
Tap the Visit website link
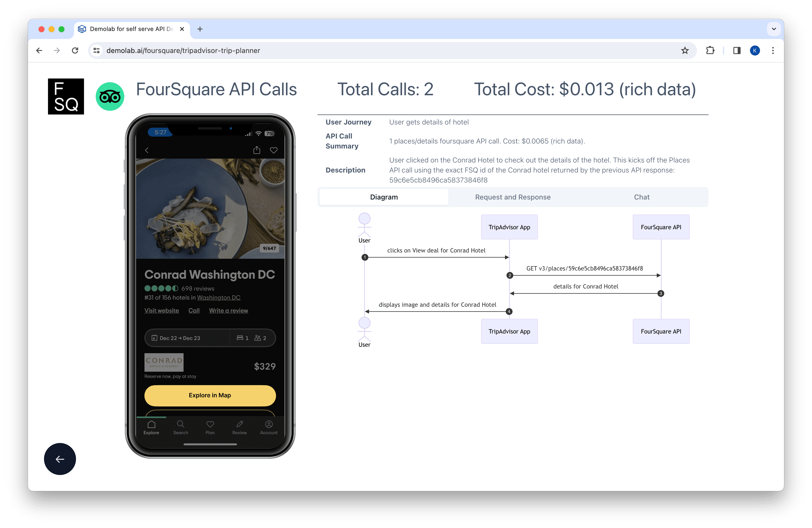point(161,310)
